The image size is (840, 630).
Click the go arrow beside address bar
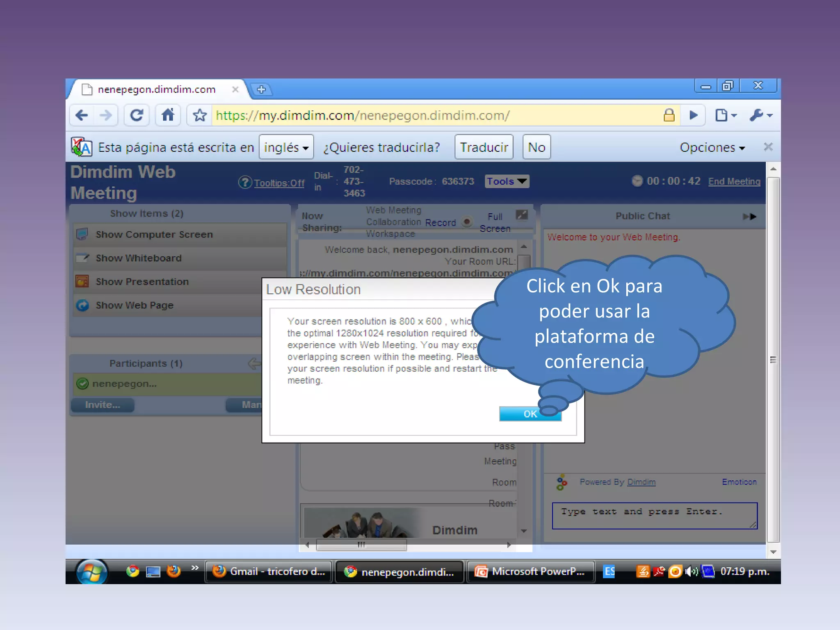coord(694,115)
